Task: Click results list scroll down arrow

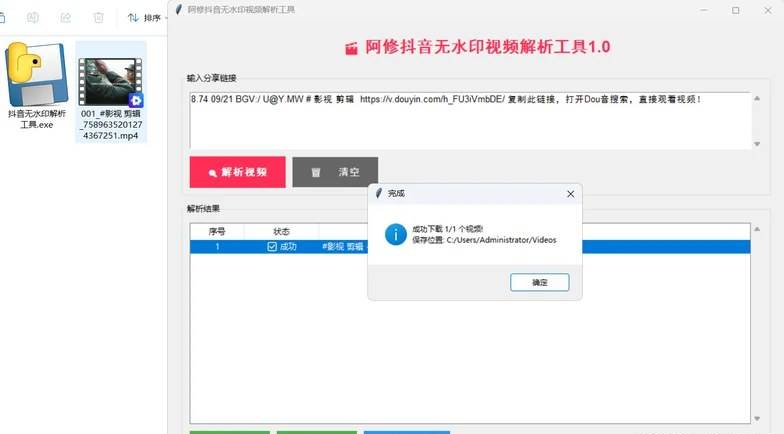Action: point(757,418)
